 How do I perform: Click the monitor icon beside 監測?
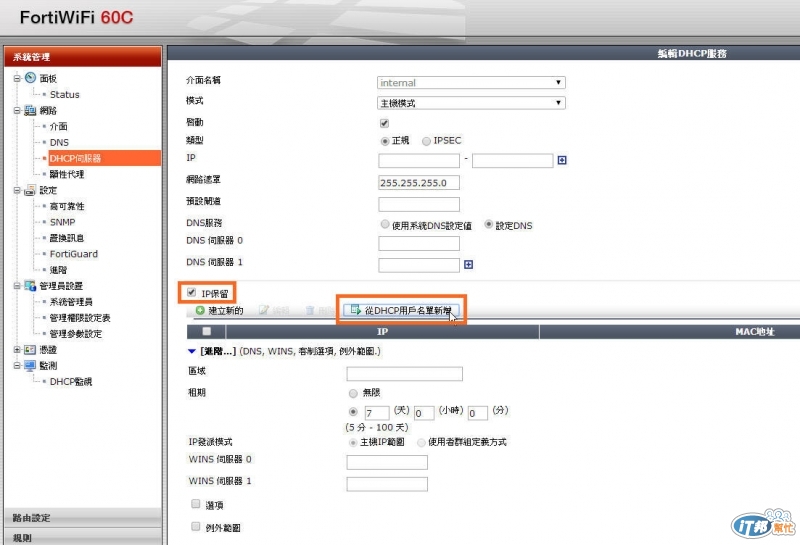(x=30, y=365)
